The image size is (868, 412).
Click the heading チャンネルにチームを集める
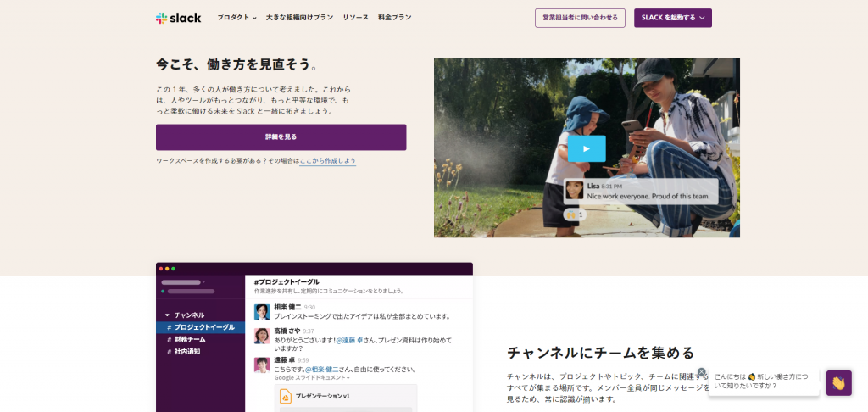[x=600, y=353]
